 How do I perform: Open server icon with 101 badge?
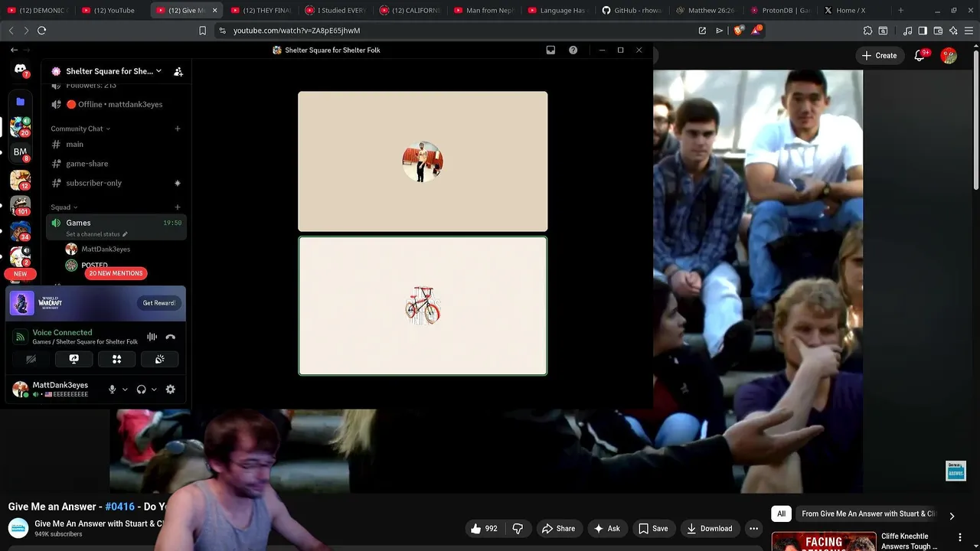tap(21, 205)
